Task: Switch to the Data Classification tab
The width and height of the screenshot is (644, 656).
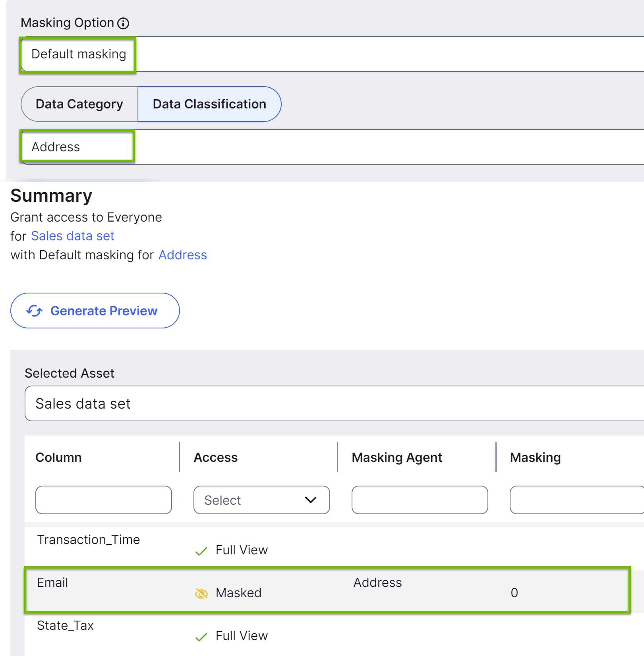Action: tap(209, 104)
